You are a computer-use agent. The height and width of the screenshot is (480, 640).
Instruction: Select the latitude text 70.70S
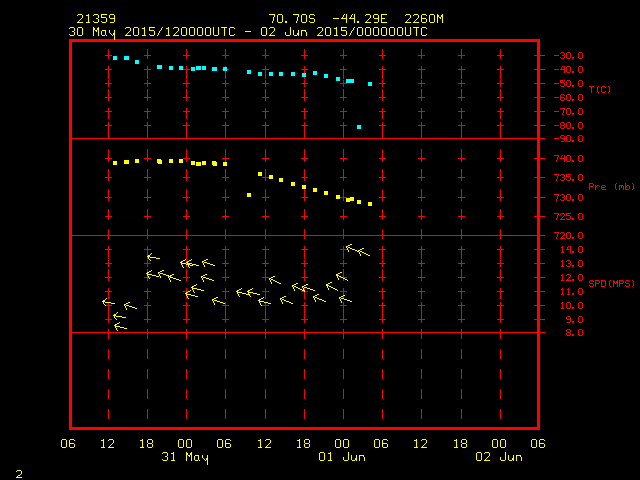(x=292, y=19)
